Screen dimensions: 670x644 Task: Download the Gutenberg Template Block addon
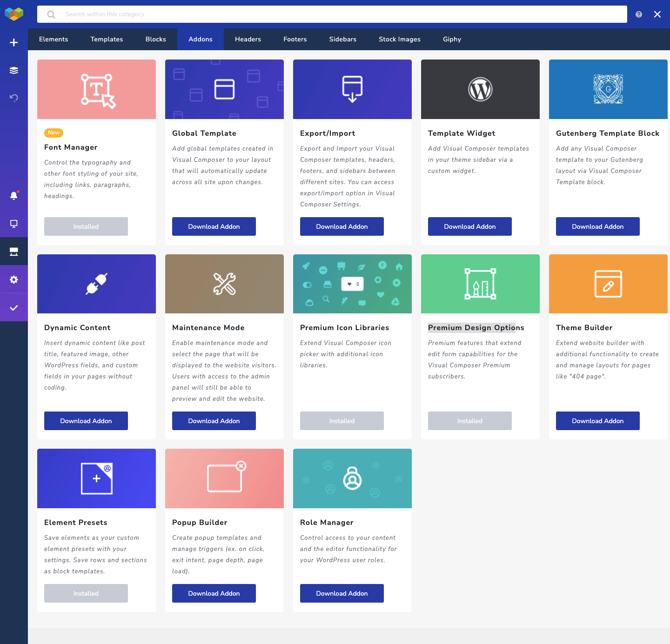tap(598, 226)
